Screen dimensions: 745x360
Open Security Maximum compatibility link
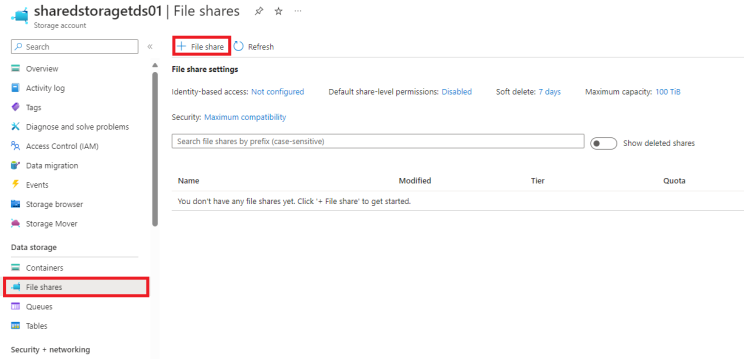[x=245, y=117]
